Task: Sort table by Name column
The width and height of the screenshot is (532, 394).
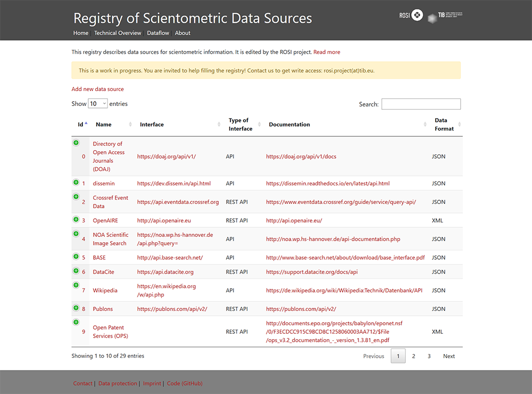Action: coord(113,124)
